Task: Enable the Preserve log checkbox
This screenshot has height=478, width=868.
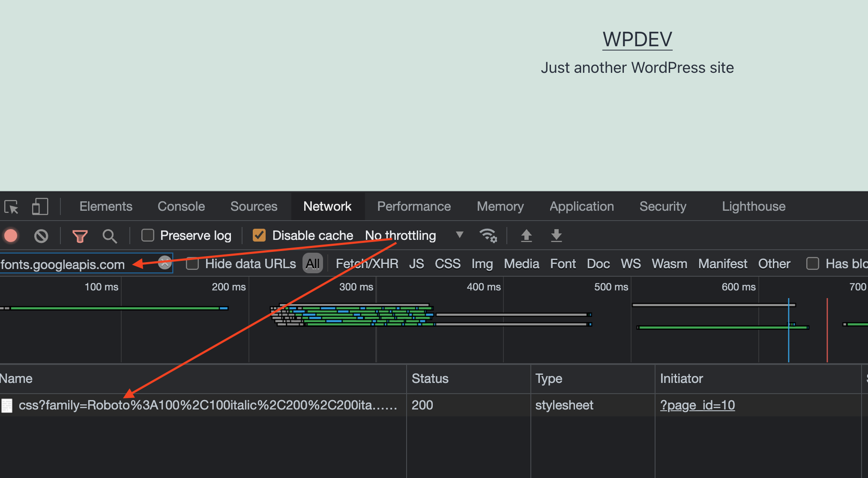Action: click(x=148, y=235)
